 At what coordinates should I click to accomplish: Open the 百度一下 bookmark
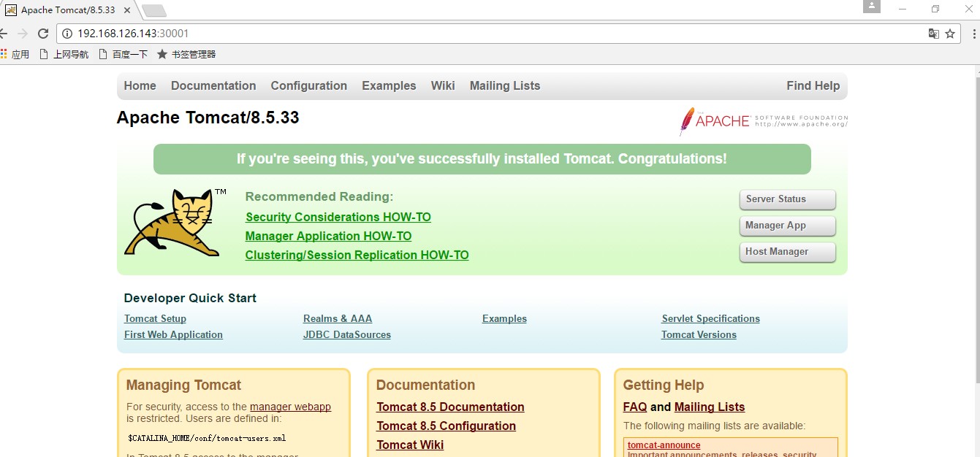tap(123, 54)
